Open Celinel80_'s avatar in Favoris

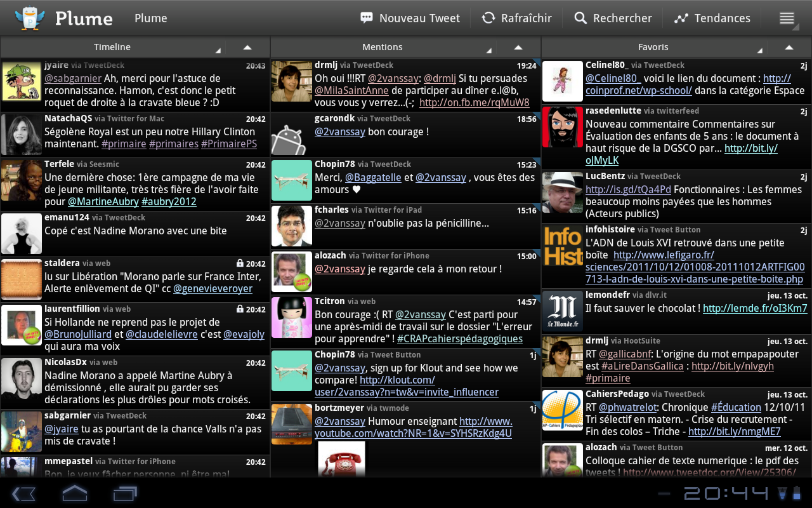[x=563, y=81]
